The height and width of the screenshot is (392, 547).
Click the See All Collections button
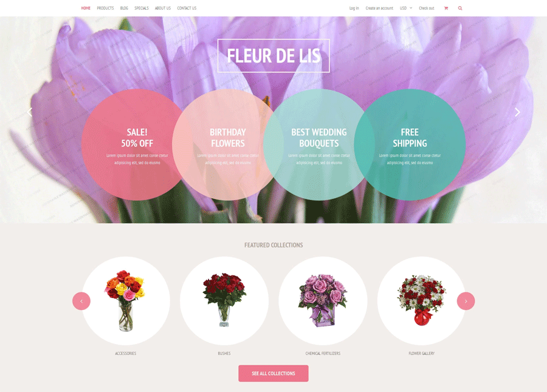pyautogui.click(x=273, y=373)
